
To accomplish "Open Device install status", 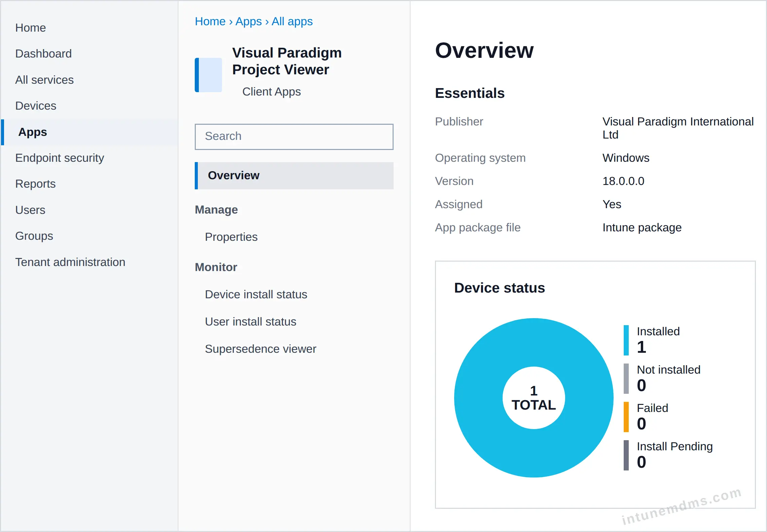I will pos(256,295).
